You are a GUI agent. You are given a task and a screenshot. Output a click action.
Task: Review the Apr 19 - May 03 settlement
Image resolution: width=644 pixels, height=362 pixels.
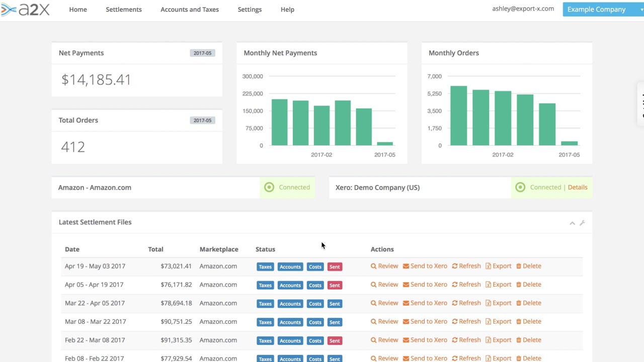tap(384, 266)
